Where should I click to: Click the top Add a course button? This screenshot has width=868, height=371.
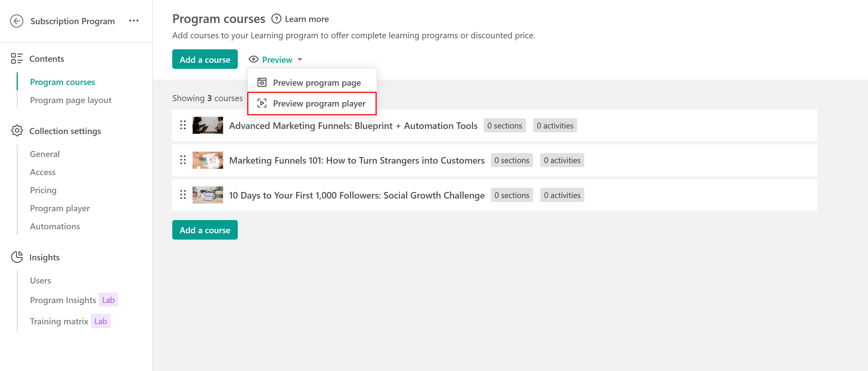tap(205, 60)
